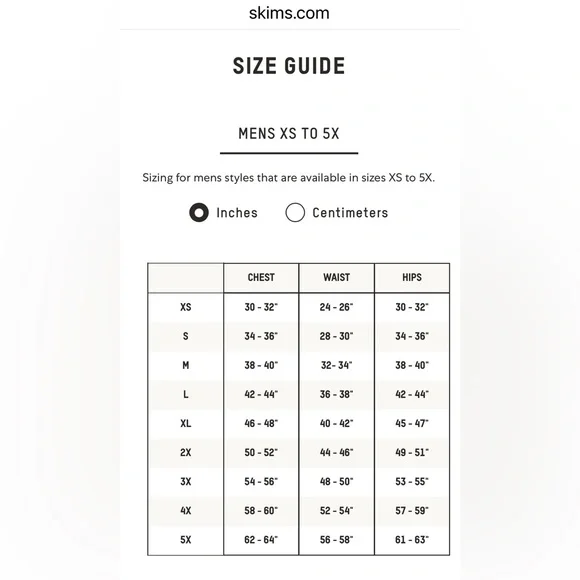This screenshot has height=580, width=580.
Task: Click the 2X chest value 50 - 52"
Action: (x=261, y=452)
